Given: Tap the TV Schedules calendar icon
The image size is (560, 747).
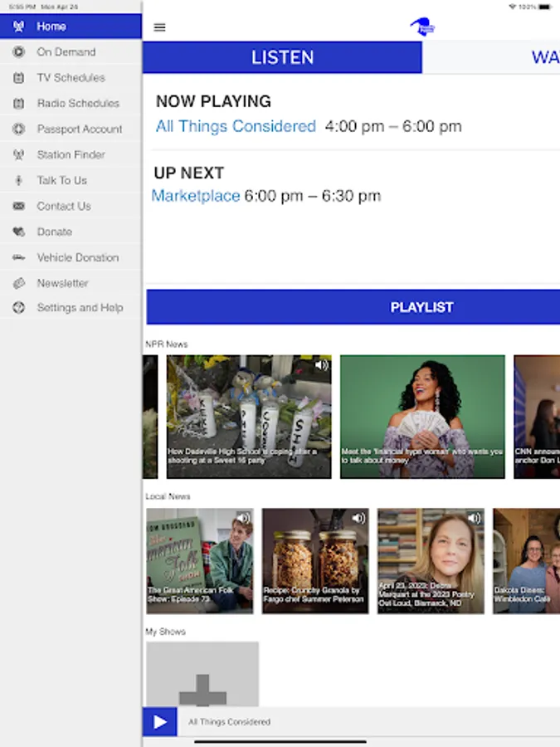Looking at the screenshot, I should pos(18,78).
